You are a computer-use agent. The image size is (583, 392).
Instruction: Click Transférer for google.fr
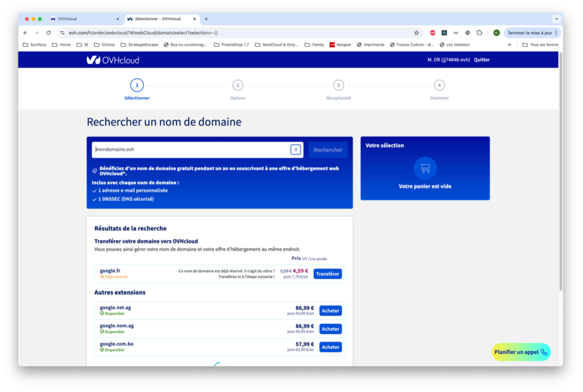(x=327, y=274)
